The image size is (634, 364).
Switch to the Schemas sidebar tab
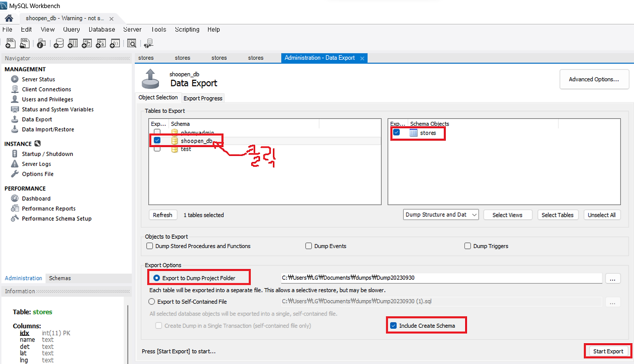click(x=59, y=278)
